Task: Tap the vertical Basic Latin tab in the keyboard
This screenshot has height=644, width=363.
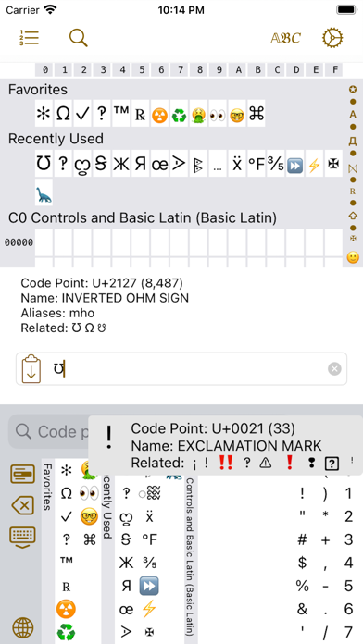Action: pyautogui.click(x=191, y=557)
